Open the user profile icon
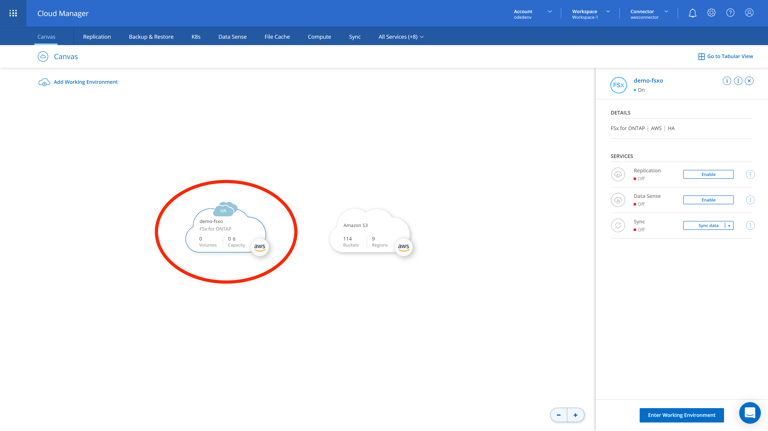Viewport: 768px width, 431px height. pos(749,13)
